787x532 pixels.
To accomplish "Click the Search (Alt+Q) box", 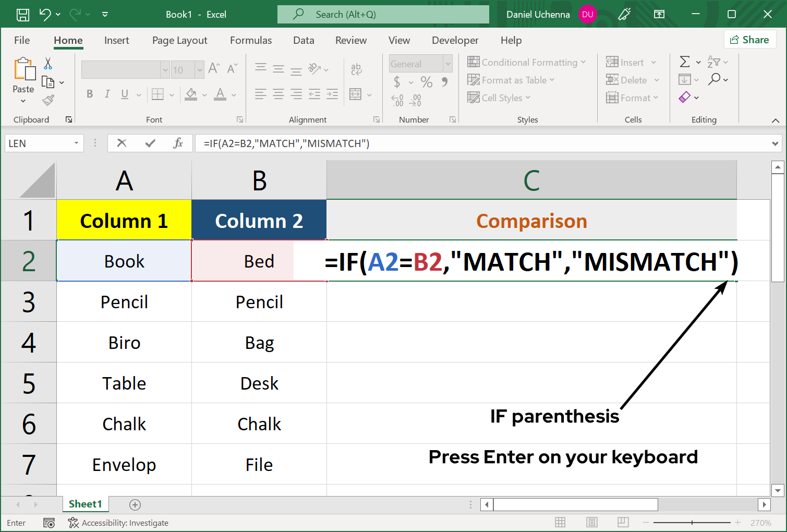I will point(383,15).
